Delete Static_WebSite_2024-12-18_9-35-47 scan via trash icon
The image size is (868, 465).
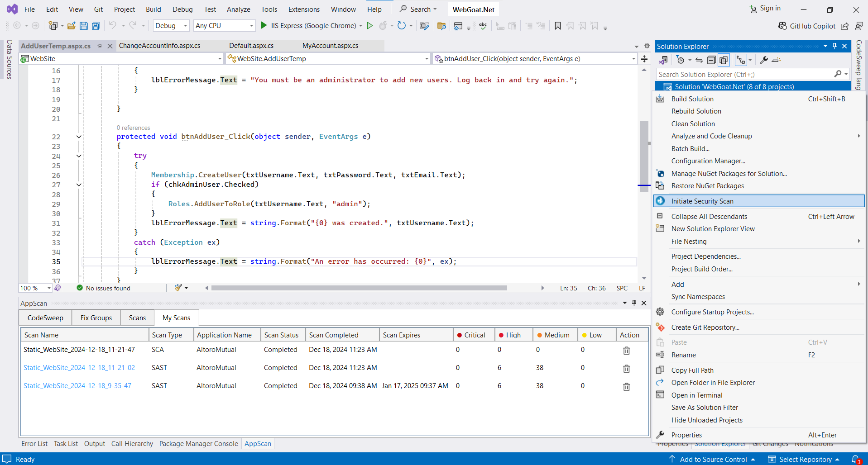pos(626,387)
